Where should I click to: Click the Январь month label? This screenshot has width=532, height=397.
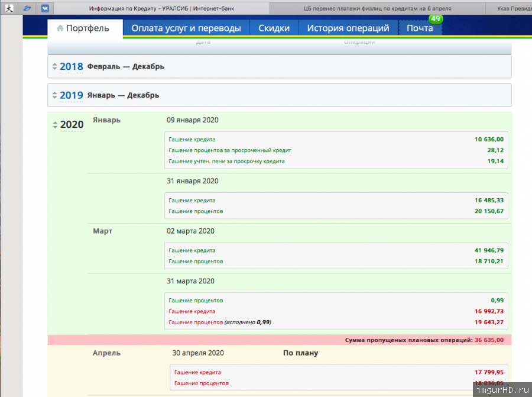pos(106,120)
